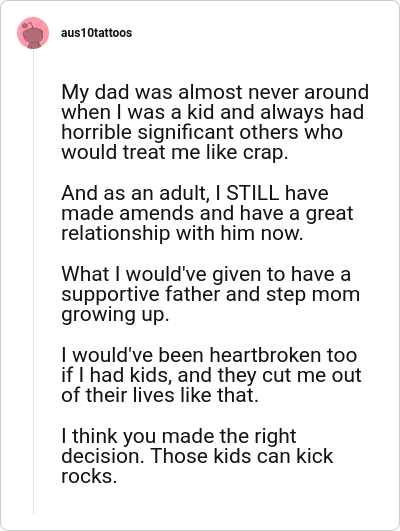Screen dimensions: 400x531
Task: Click the paragraph starting "My dad was almost"
Action: 215,122
